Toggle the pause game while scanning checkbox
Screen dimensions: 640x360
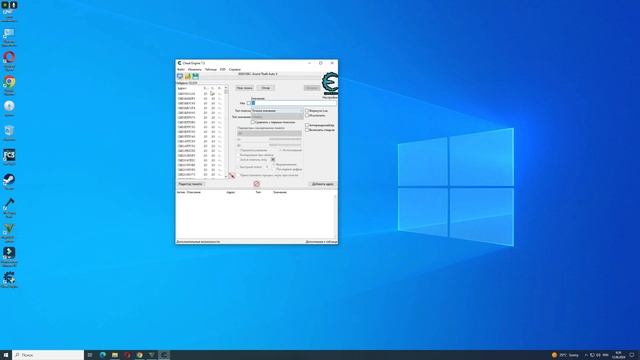click(239, 175)
